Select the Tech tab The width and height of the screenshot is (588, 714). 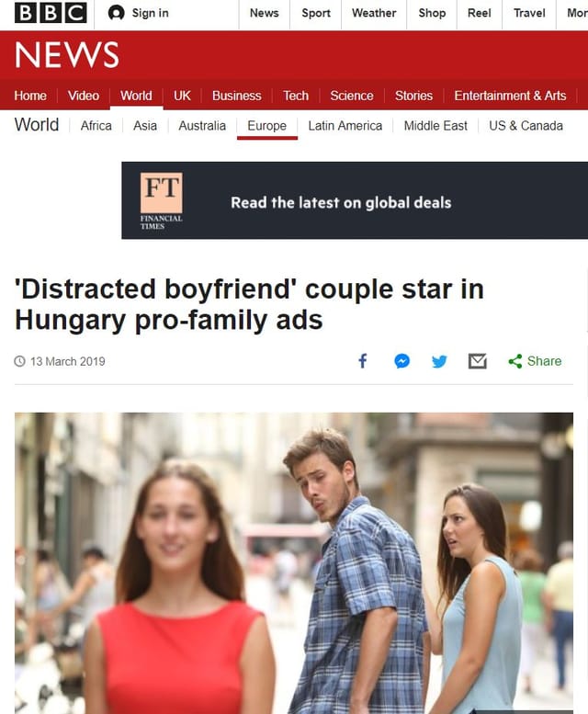click(296, 96)
